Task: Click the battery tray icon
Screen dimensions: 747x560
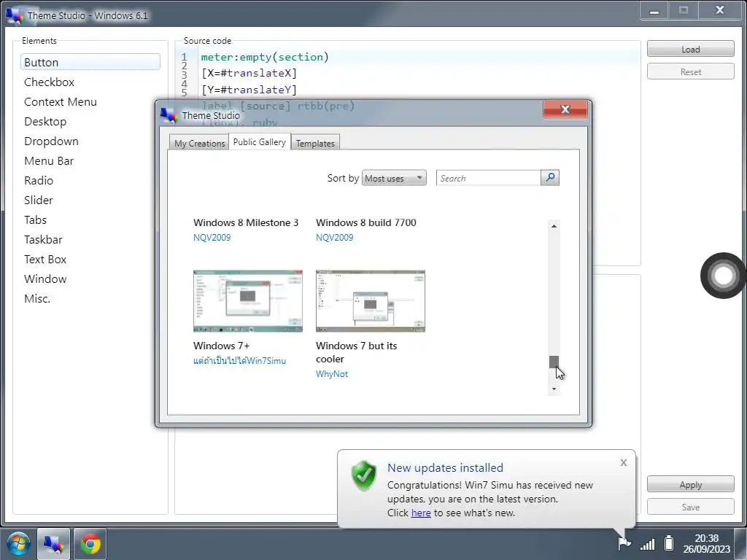Action: (669, 542)
